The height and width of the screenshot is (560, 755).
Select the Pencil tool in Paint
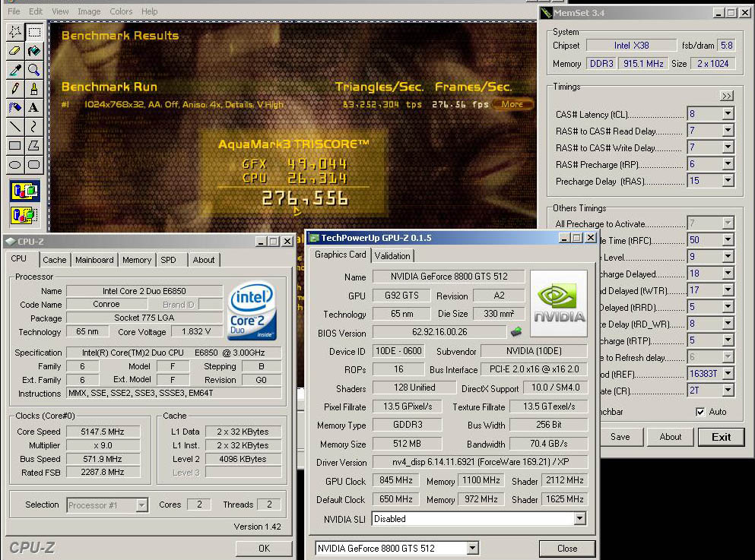pyautogui.click(x=15, y=89)
